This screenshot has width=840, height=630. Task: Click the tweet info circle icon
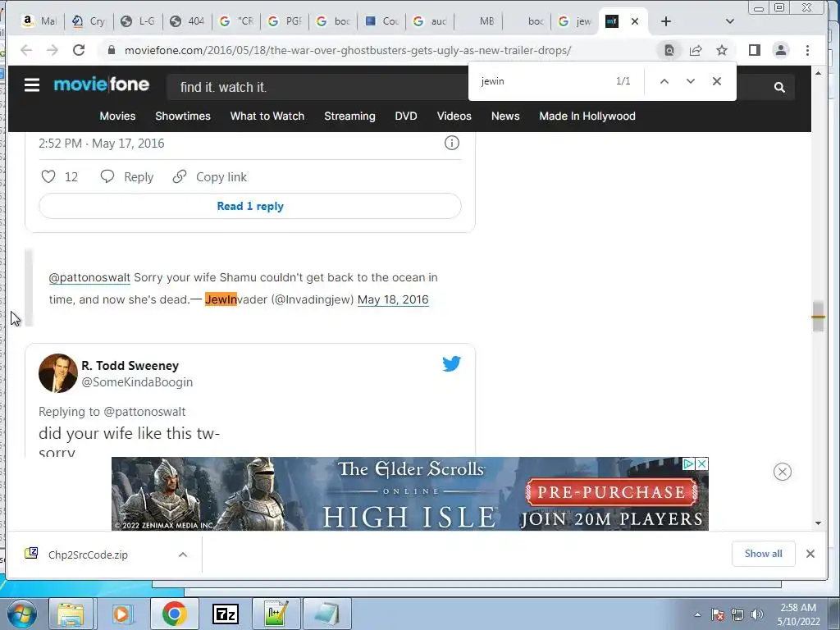click(x=452, y=143)
